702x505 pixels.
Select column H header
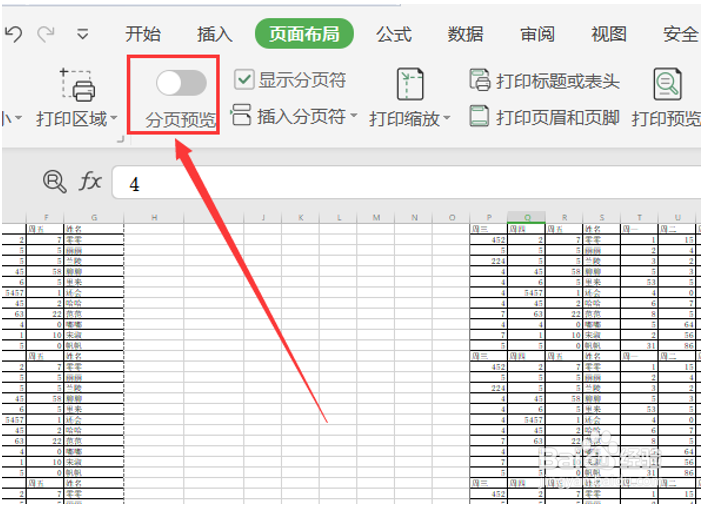point(154,218)
